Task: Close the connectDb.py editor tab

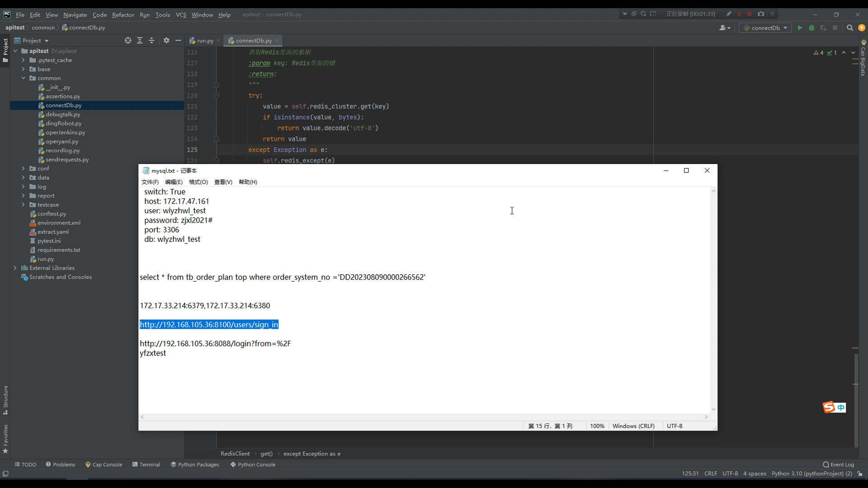Action: click(277, 41)
